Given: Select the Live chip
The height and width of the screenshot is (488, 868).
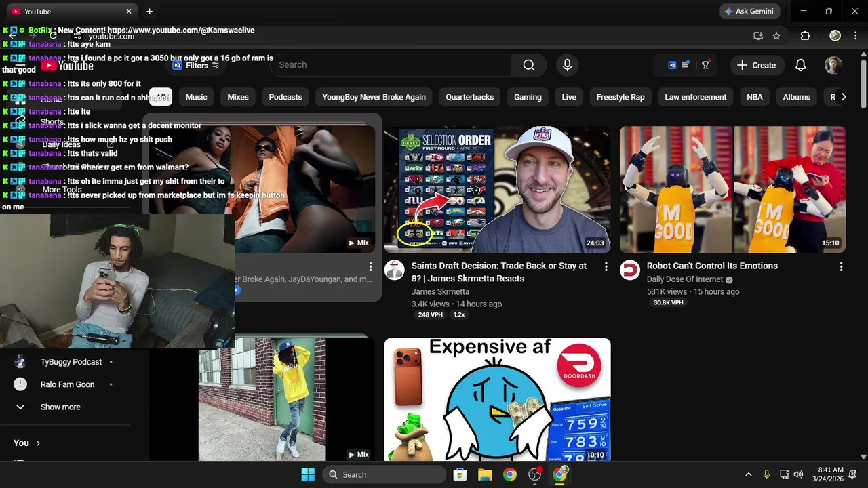Looking at the screenshot, I should pyautogui.click(x=569, y=97).
